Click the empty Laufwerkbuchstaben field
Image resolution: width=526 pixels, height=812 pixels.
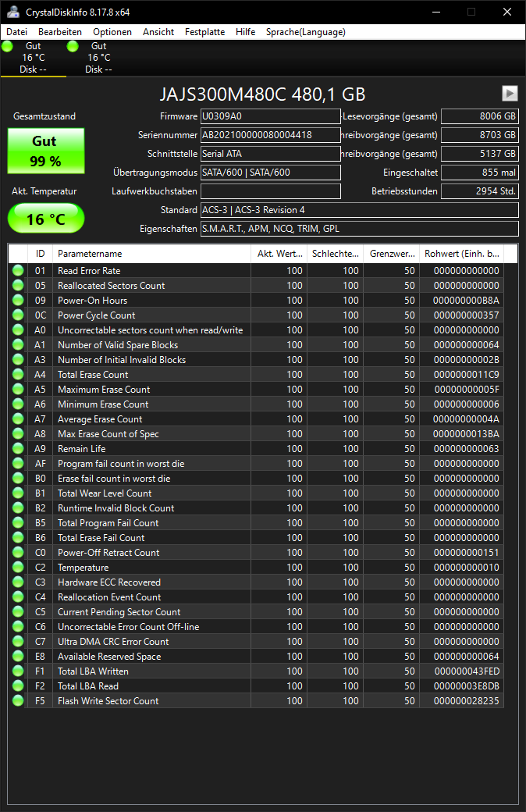pyautogui.click(x=270, y=191)
